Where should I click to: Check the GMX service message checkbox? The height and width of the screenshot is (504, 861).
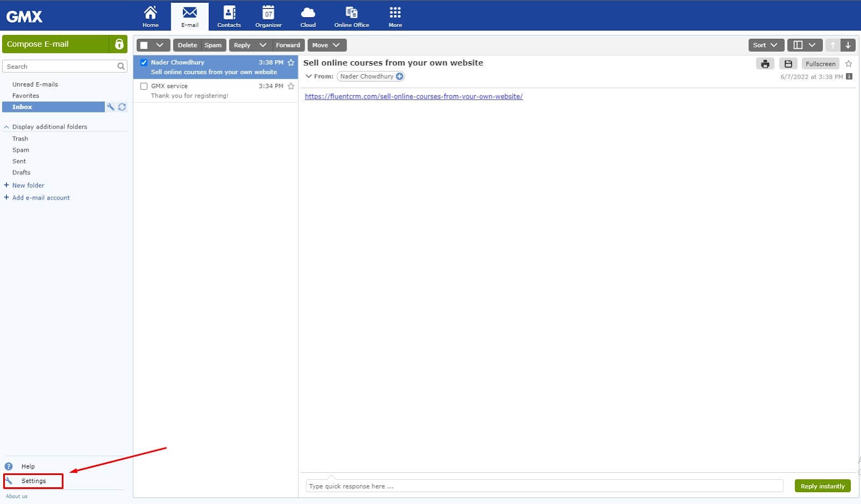[144, 86]
